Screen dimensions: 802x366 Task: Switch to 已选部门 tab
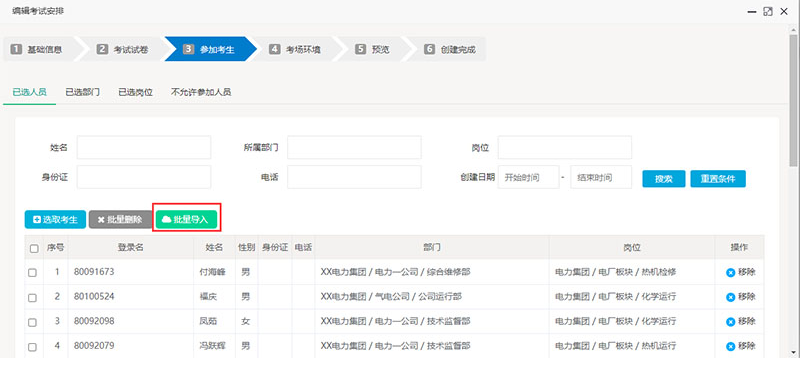pyautogui.click(x=82, y=93)
